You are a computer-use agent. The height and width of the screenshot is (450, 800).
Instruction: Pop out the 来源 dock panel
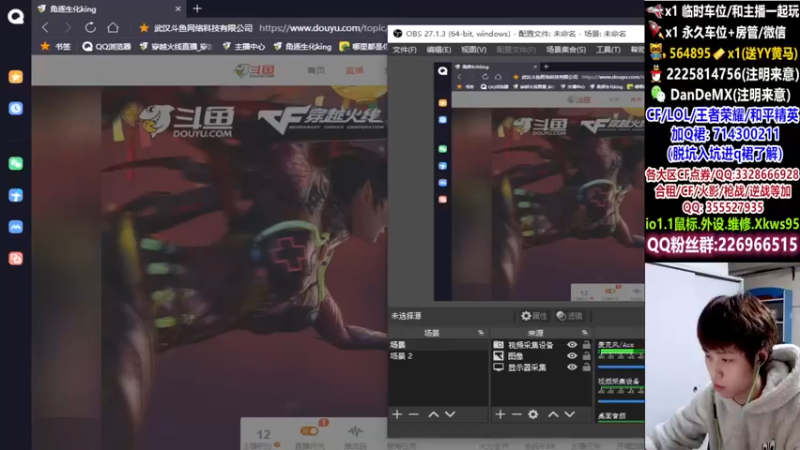[x=585, y=333]
